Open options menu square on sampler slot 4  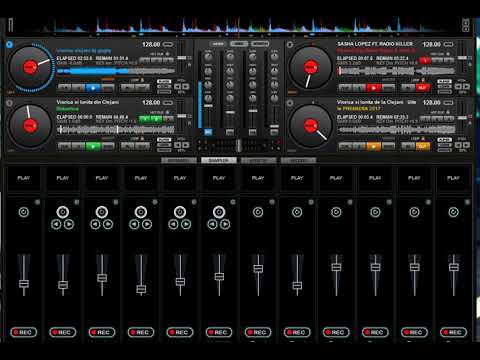[155, 202]
